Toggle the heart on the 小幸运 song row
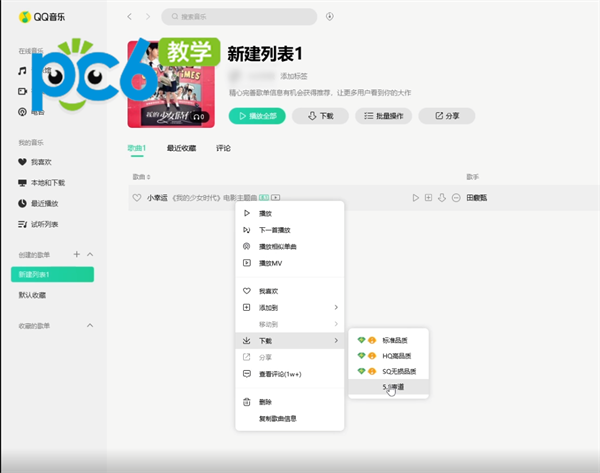The width and height of the screenshot is (600, 473). [x=137, y=197]
